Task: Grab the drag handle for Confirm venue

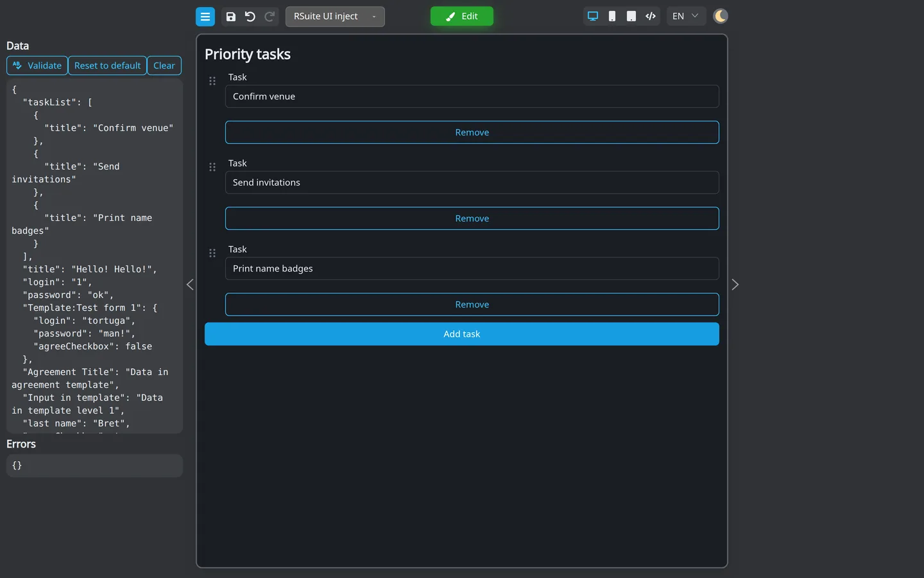Action: pyautogui.click(x=212, y=81)
